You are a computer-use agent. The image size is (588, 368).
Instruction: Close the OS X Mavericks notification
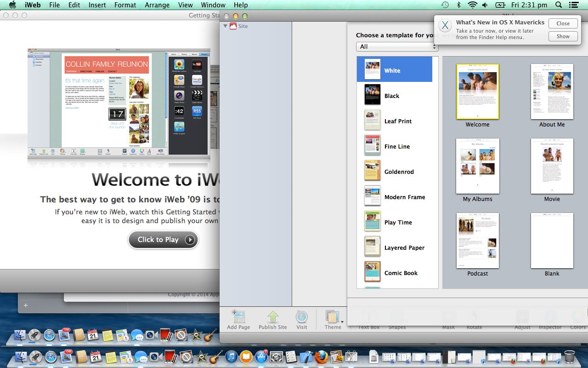(563, 23)
